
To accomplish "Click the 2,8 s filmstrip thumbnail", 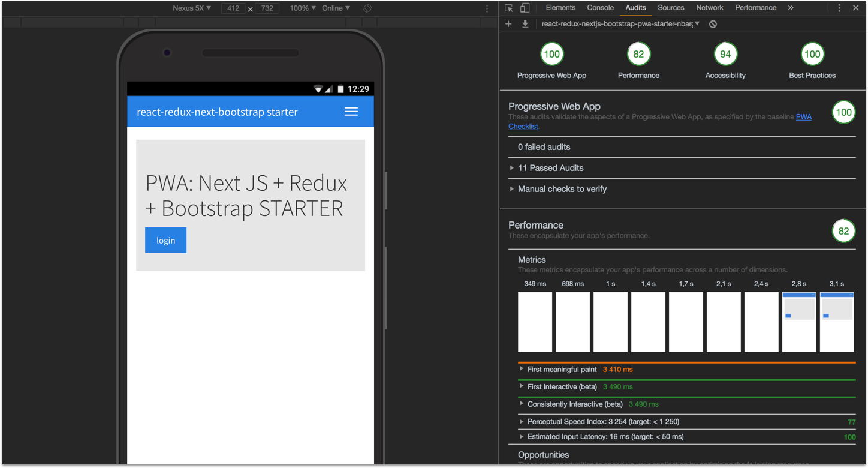I will pyautogui.click(x=799, y=322).
